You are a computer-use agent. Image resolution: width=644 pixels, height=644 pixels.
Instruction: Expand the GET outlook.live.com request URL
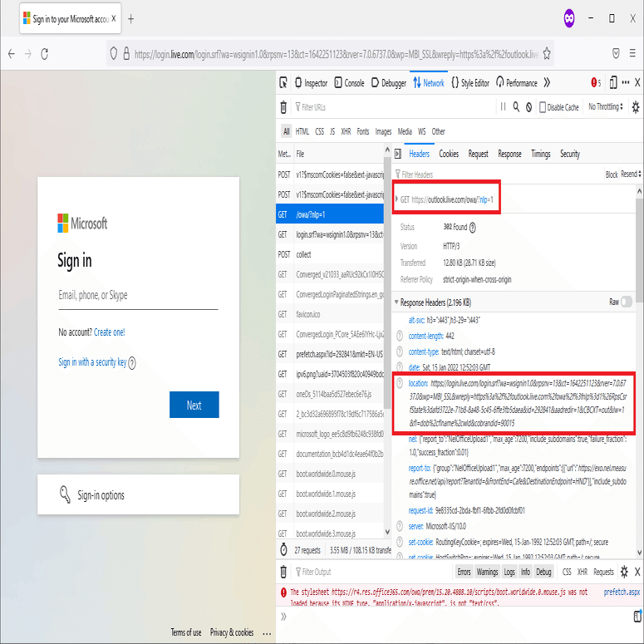397,199
